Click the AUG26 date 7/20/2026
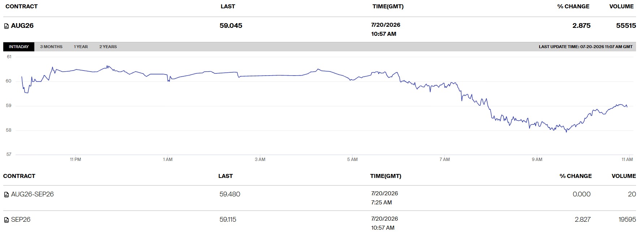Image resolution: width=644 pixels, height=234 pixels. pyautogui.click(x=386, y=25)
